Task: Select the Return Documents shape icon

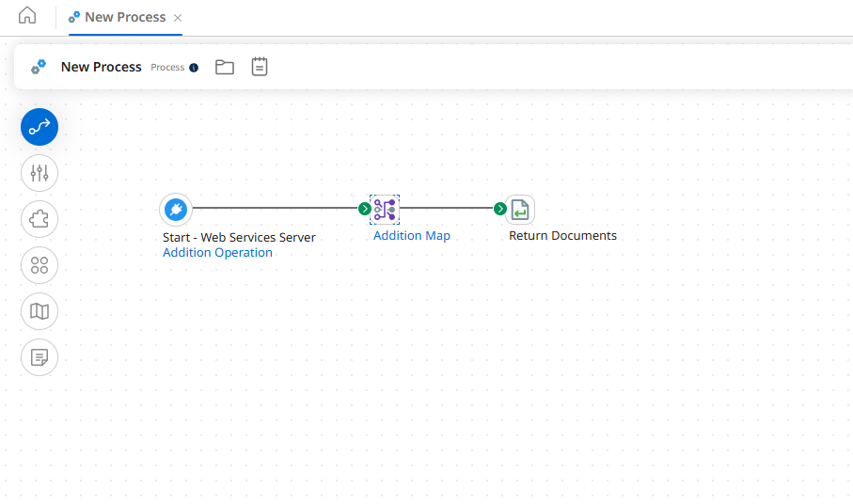Action: coord(521,210)
